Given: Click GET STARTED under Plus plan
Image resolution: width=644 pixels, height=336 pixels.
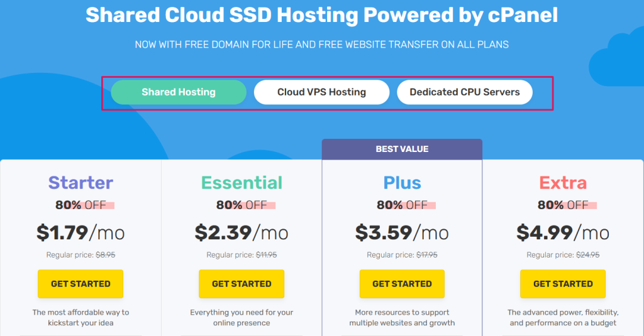Looking at the screenshot, I should pyautogui.click(x=402, y=283).
